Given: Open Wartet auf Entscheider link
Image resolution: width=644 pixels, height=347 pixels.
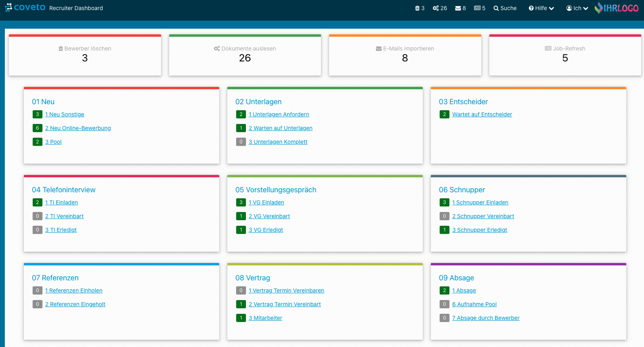Looking at the screenshot, I should 482,114.
